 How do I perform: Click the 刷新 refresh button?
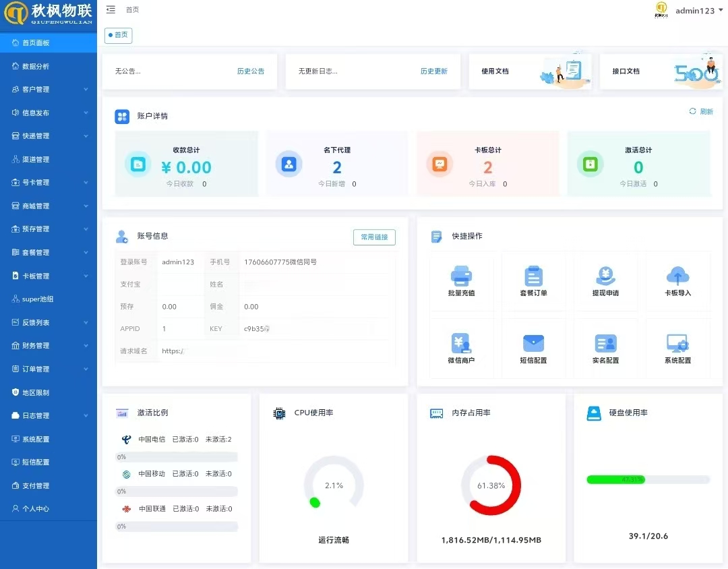[x=701, y=112]
